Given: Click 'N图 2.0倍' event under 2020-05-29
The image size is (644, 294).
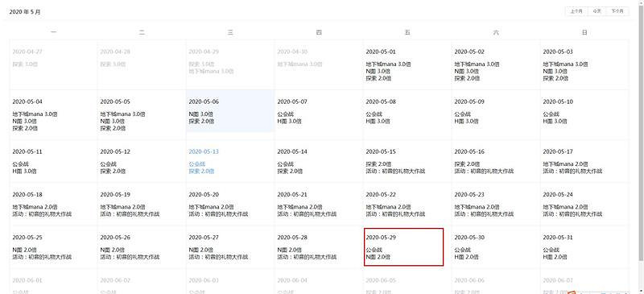Looking at the screenshot, I should click(378, 257).
